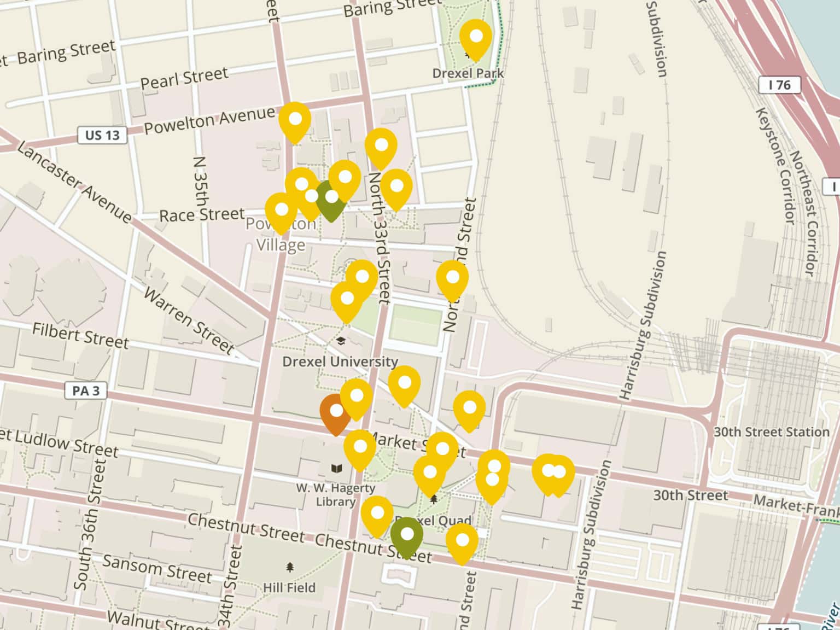The image size is (840, 630).
Task: Click the US 13 route shield
Action: [102, 135]
